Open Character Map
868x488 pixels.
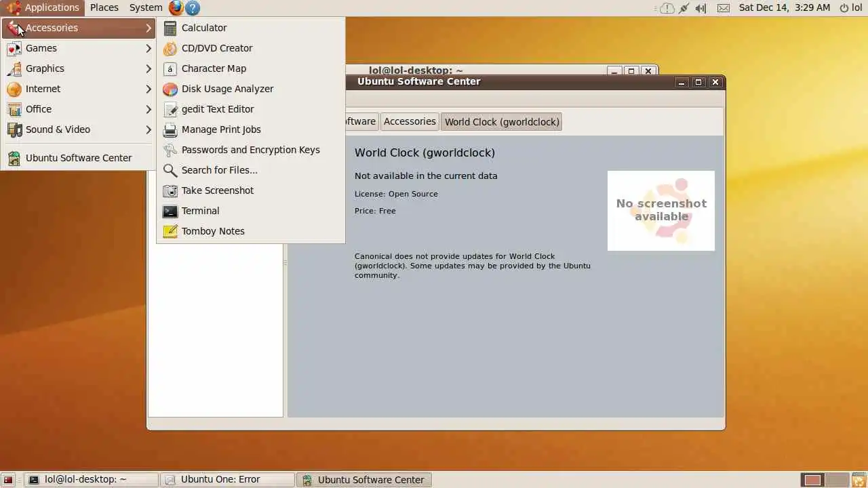[x=250, y=68]
